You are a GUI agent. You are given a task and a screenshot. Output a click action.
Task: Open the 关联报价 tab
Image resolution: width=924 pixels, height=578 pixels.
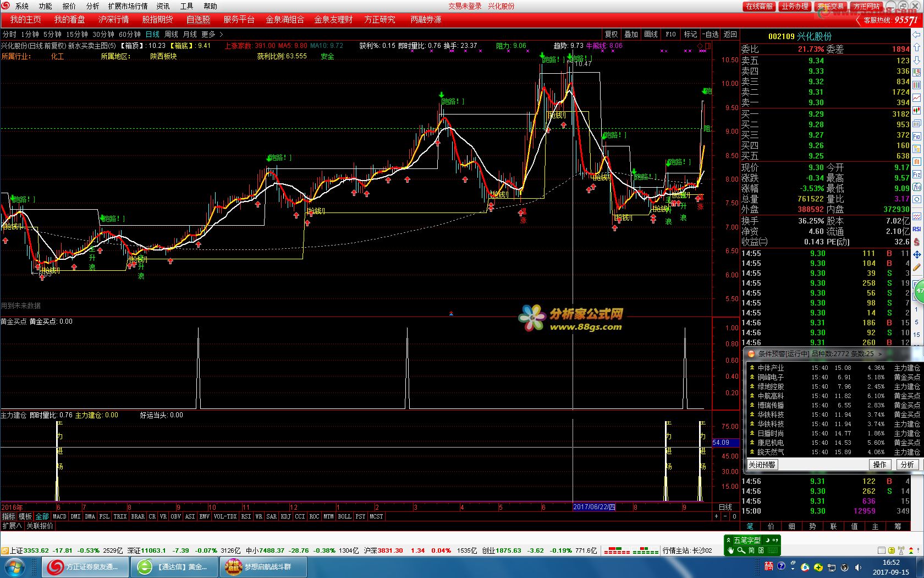[x=40, y=526]
